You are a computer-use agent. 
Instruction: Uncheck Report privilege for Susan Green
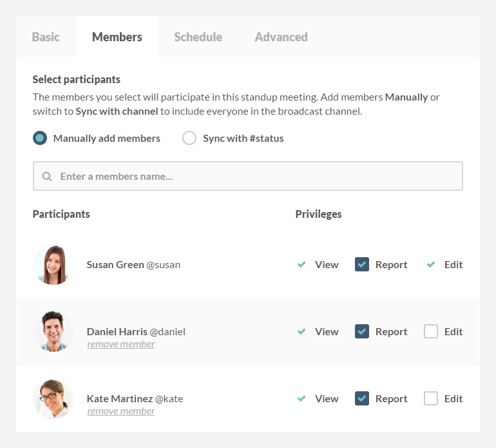click(362, 264)
